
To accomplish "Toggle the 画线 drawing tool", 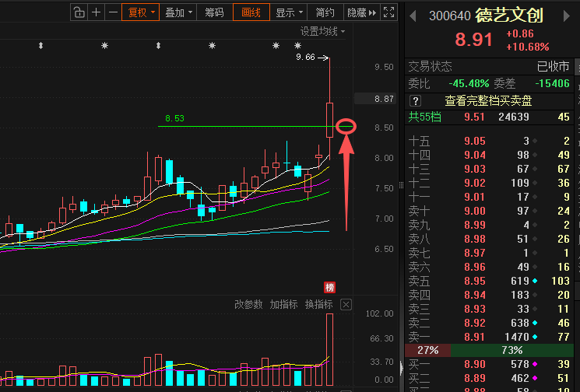I will point(251,12).
